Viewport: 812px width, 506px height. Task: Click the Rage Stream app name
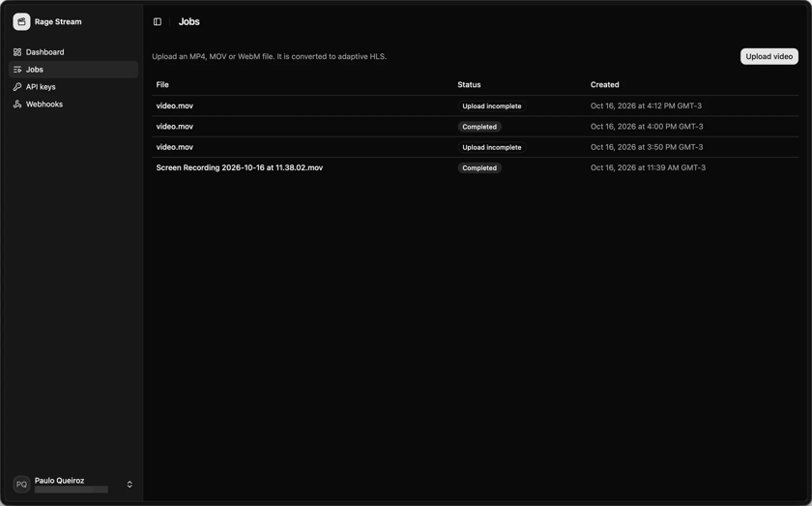click(x=58, y=22)
